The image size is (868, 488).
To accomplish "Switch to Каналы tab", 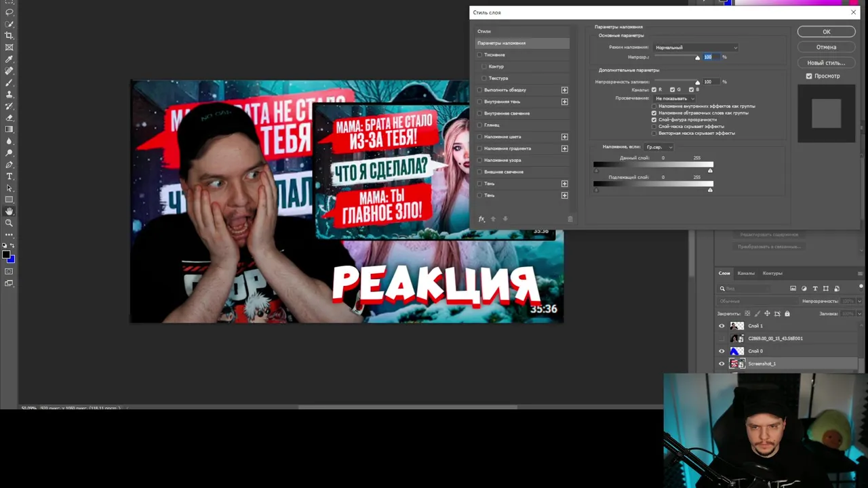I will (746, 273).
